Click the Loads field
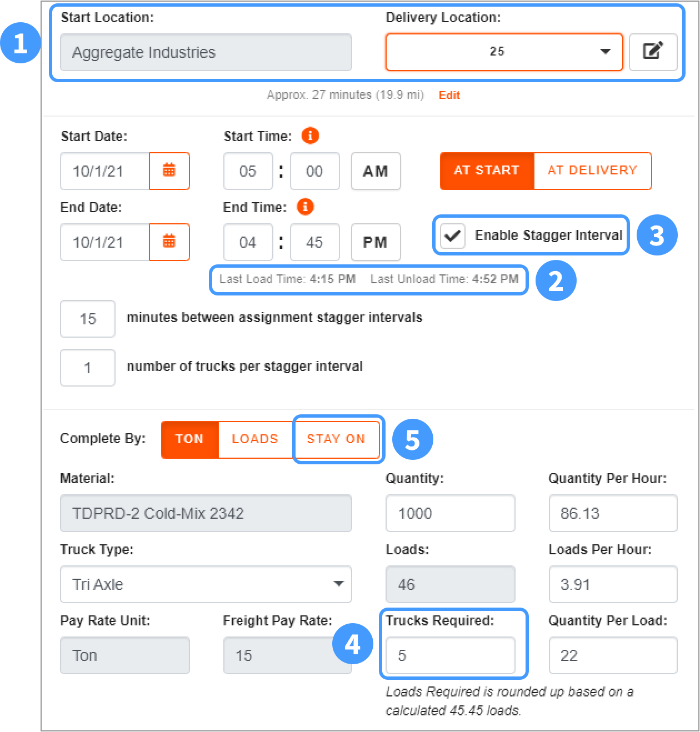 point(451,584)
